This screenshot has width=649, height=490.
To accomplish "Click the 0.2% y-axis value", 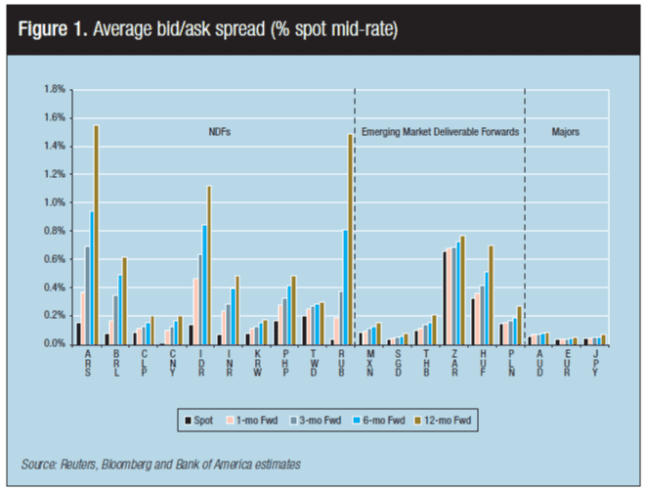I will point(55,315).
